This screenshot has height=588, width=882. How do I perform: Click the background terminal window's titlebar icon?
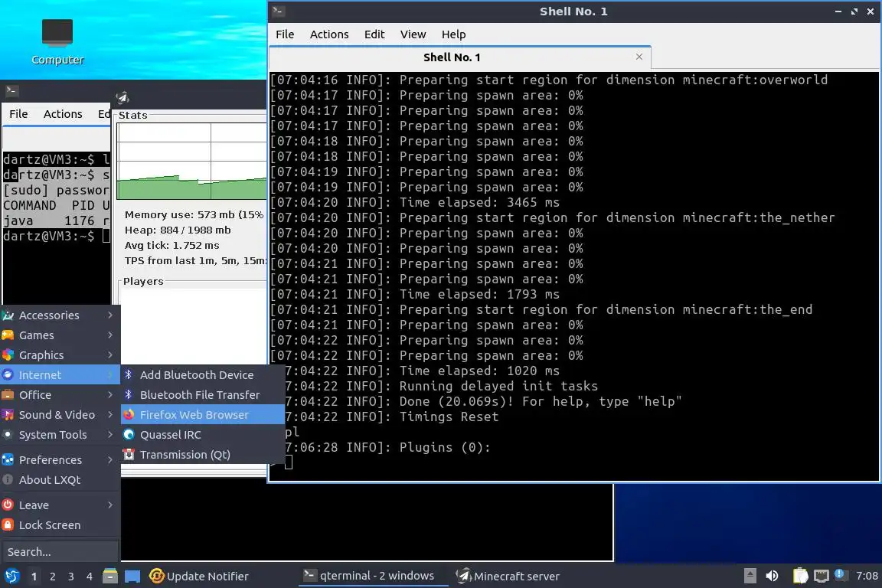click(11, 90)
